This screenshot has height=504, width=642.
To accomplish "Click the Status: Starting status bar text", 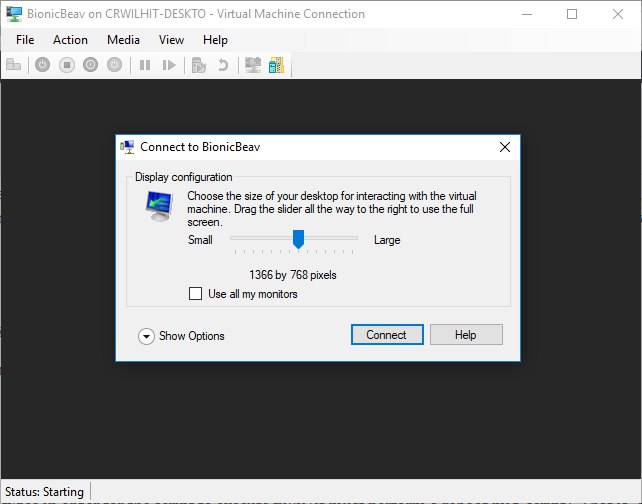I will coord(44,491).
